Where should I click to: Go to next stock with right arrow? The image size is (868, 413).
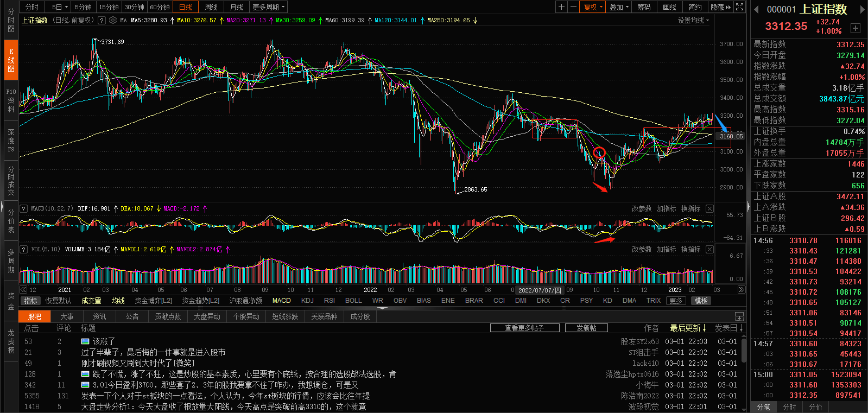861,9
